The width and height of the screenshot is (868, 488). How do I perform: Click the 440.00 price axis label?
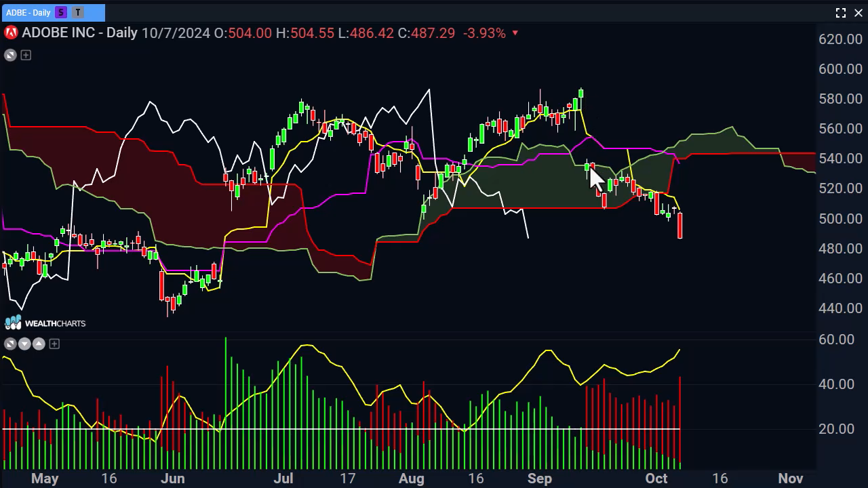tap(840, 308)
